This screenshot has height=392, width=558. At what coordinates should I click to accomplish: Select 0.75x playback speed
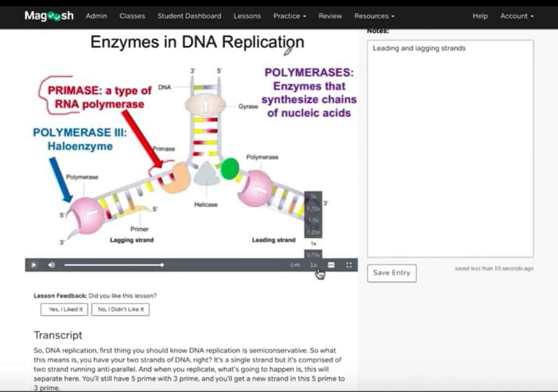tap(313, 255)
